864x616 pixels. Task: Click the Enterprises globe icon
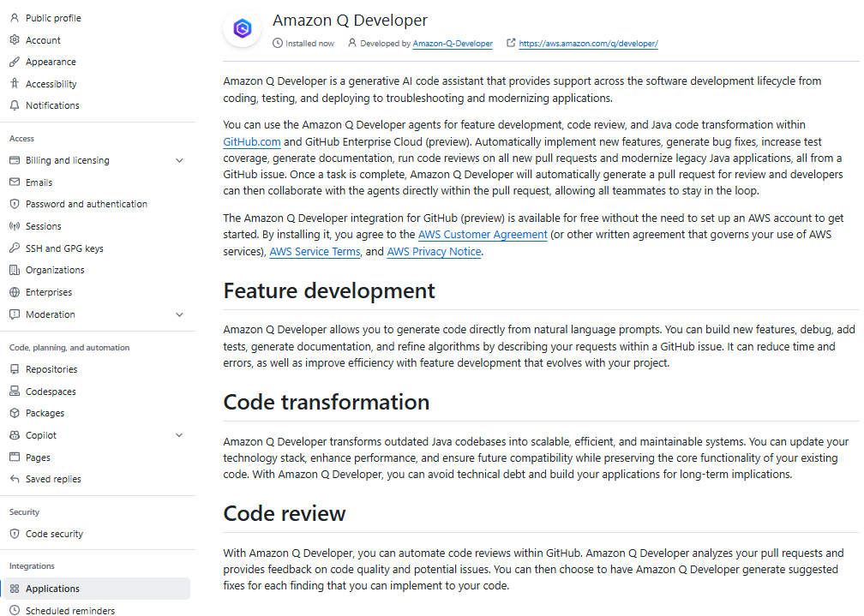click(15, 292)
